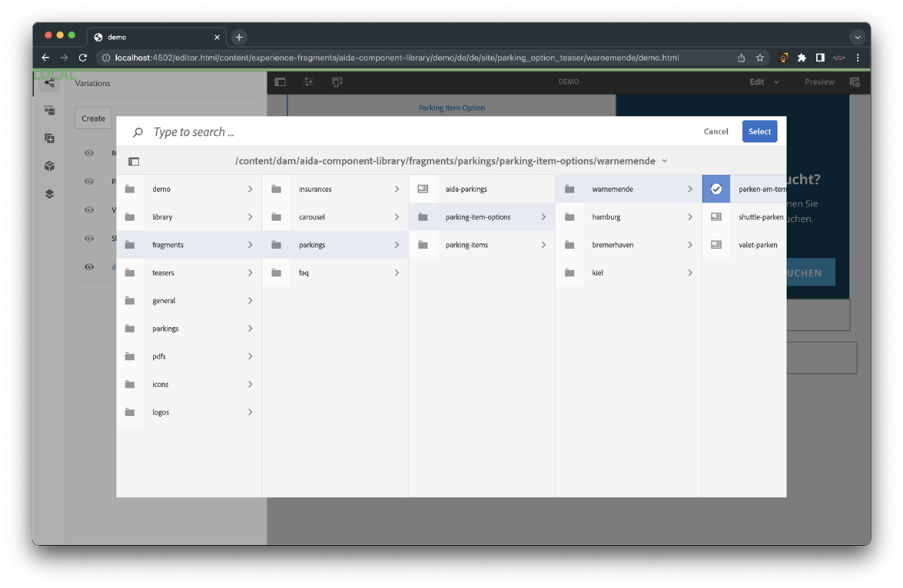Expand the teasers folder chevron
The width and height of the screenshot is (903, 588).
(x=250, y=273)
